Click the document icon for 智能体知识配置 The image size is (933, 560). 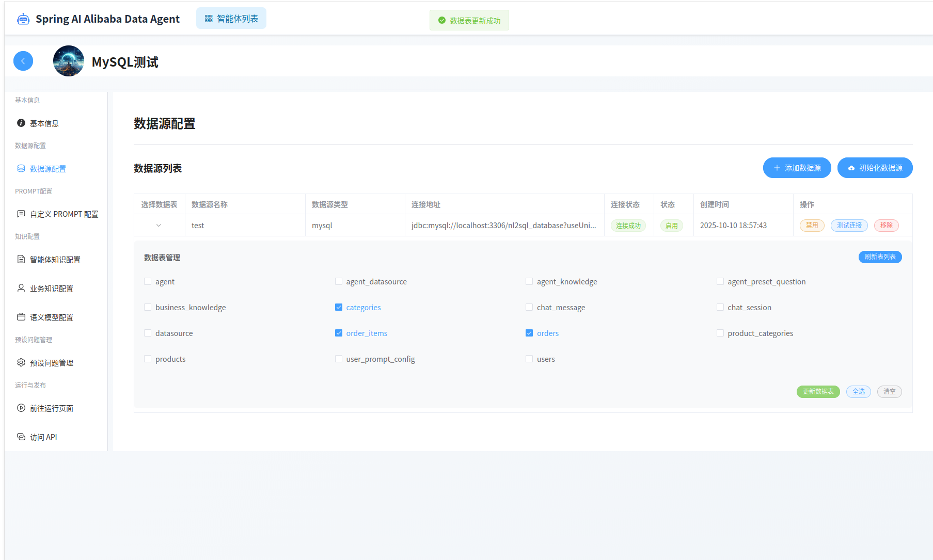[x=21, y=259]
